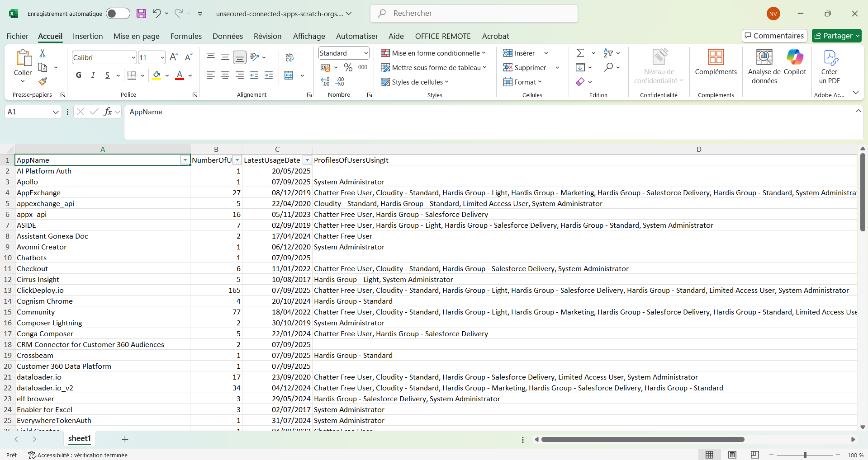Click the AutoSum sigma icon
Viewport: 868px width, 460px height.
pos(580,53)
